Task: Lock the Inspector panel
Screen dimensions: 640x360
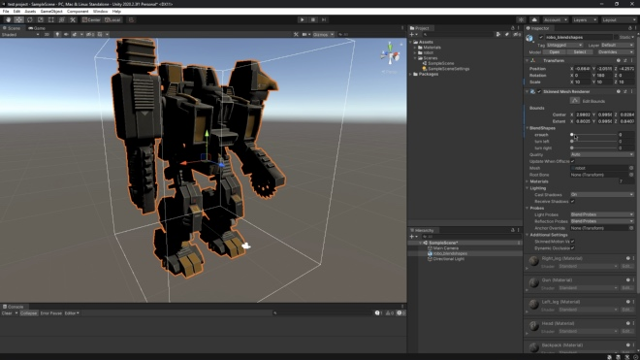Action: tap(630, 28)
